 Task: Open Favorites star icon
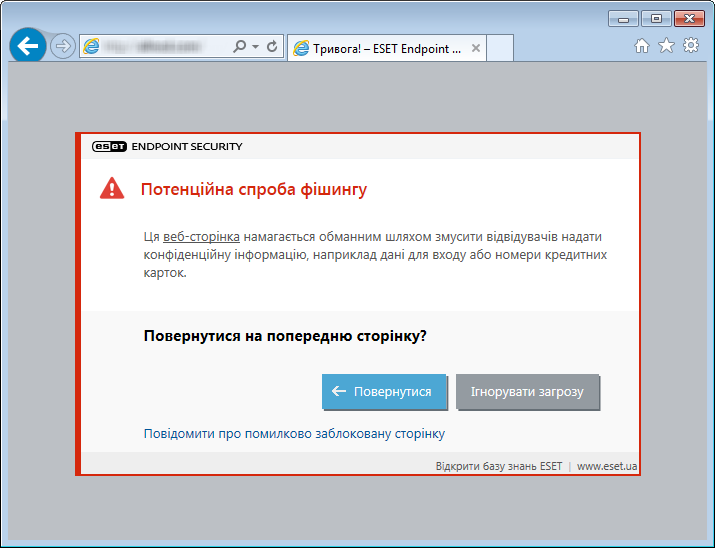click(x=666, y=46)
